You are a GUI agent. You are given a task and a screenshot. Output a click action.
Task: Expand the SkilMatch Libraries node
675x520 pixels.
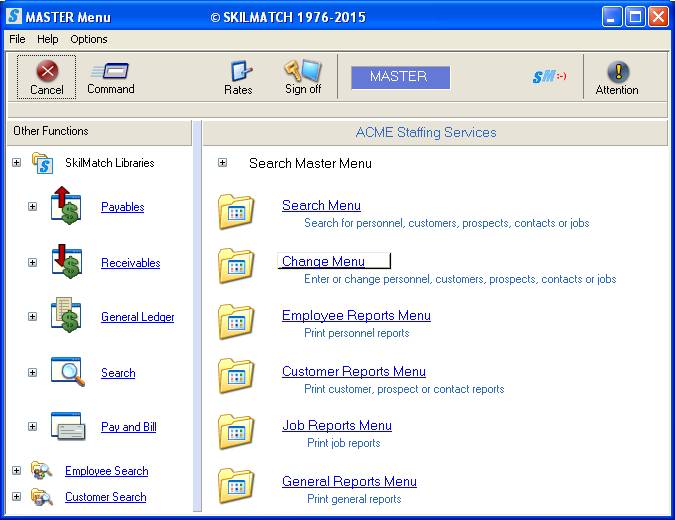(x=16, y=162)
